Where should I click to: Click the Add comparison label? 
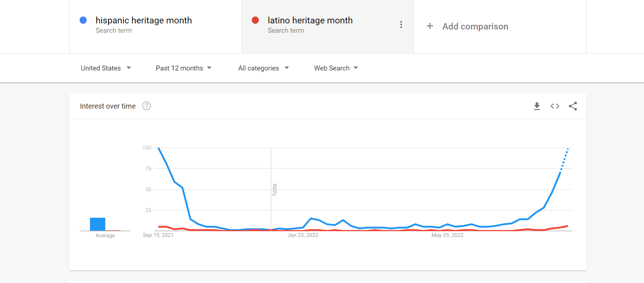pos(475,26)
